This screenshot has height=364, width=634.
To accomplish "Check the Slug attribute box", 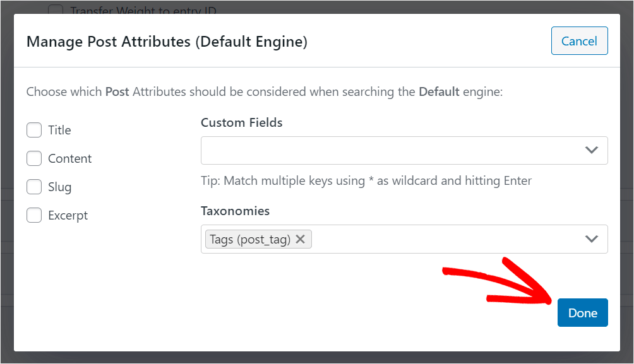I will click(34, 187).
